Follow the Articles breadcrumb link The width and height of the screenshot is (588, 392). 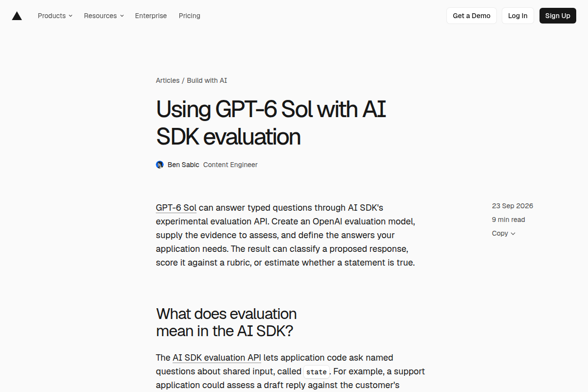168,80
